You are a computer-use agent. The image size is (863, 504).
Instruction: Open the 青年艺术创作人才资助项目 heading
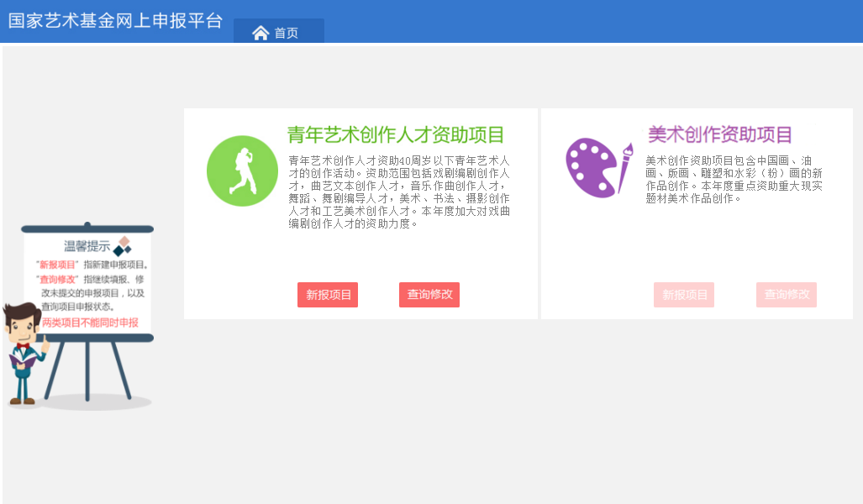point(396,135)
